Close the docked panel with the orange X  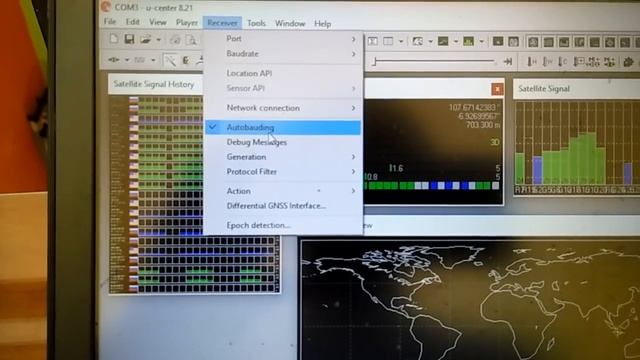497,89
